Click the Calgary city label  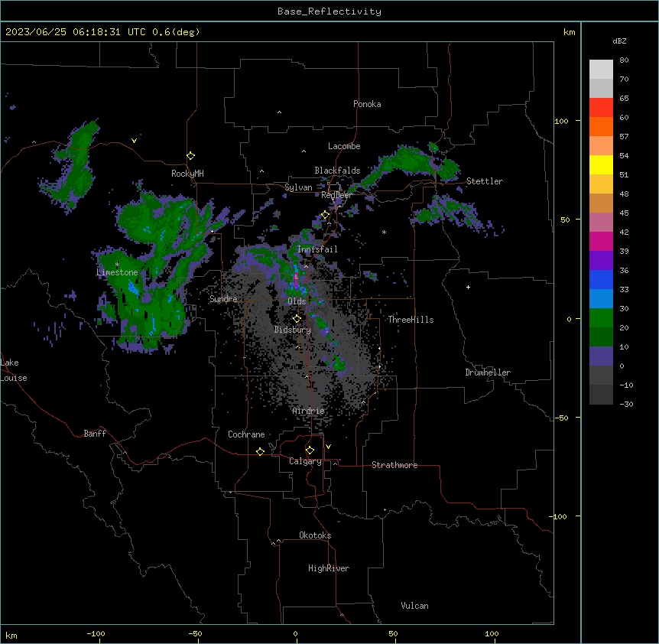click(x=305, y=461)
